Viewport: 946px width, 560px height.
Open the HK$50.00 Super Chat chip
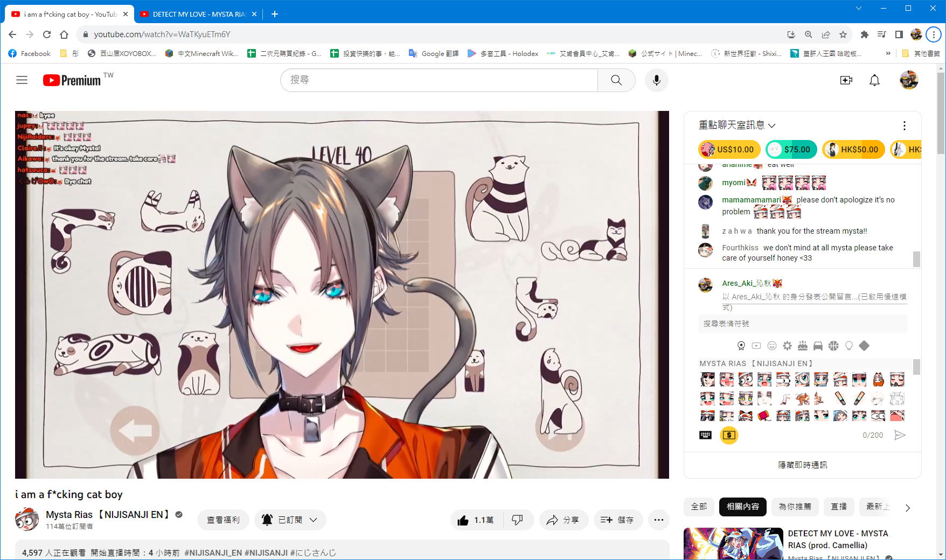[853, 150]
